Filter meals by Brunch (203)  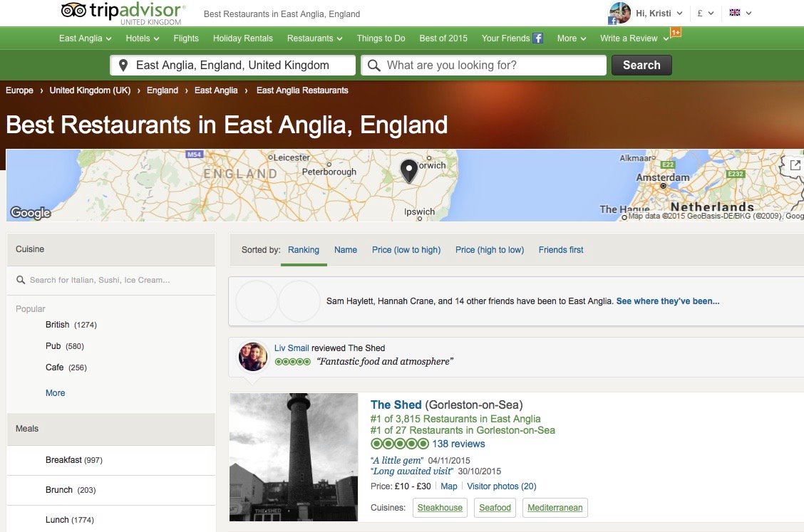click(x=71, y=489)
